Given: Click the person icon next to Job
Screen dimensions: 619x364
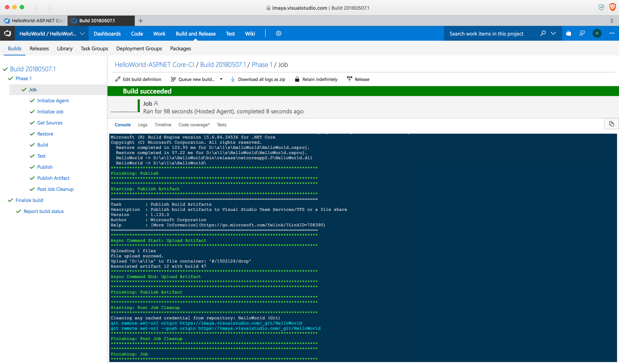Looking at the screenshot, I should coord(156,104).
